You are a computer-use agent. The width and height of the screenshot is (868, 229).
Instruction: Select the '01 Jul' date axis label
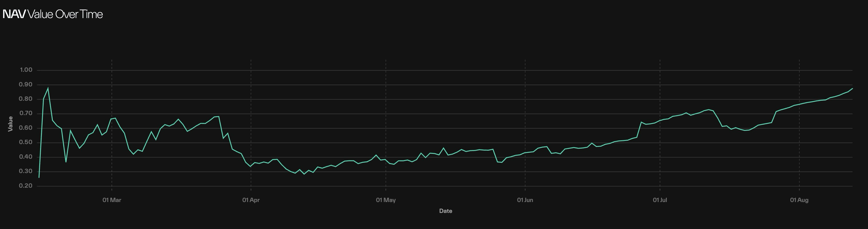(x=659, y=200)
